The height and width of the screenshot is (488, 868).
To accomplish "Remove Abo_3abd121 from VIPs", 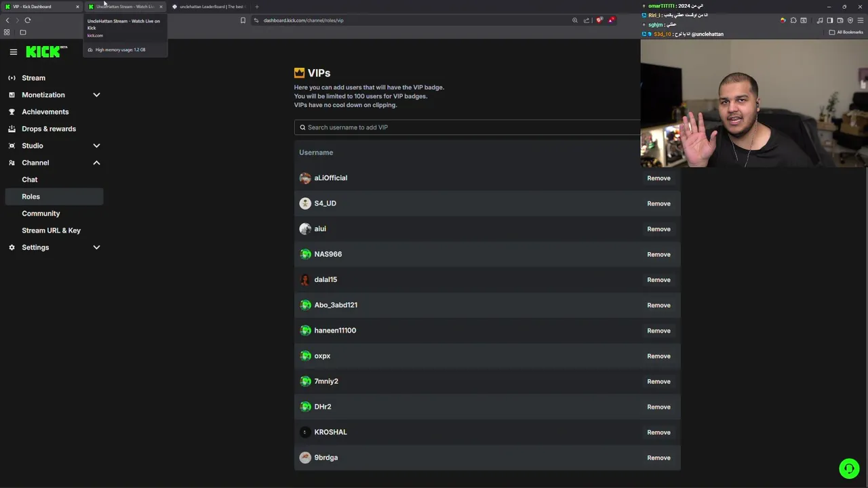I will point(658,305).
